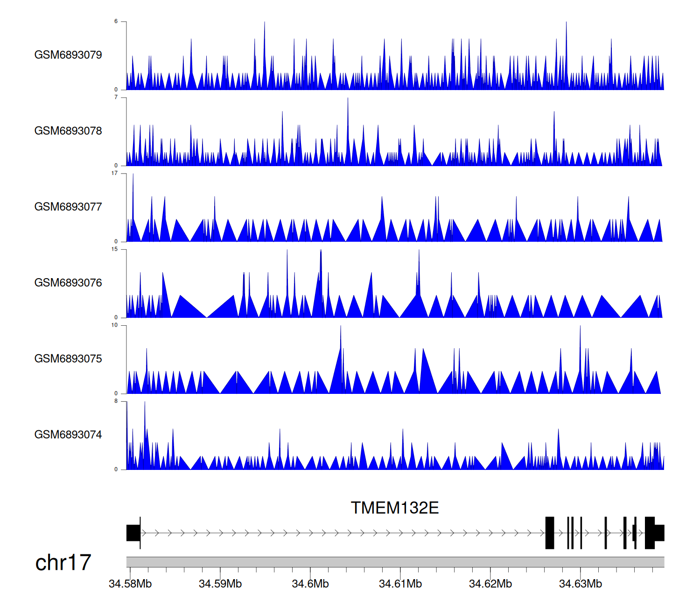The height and width of the screenshot is (616, 700).
Task: Click the y-axis maximum 10 on GSM6893075
Action: pos(114,325)
